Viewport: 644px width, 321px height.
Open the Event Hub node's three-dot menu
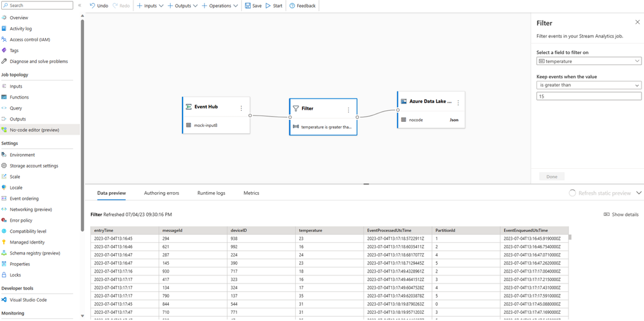coord(241,108)
